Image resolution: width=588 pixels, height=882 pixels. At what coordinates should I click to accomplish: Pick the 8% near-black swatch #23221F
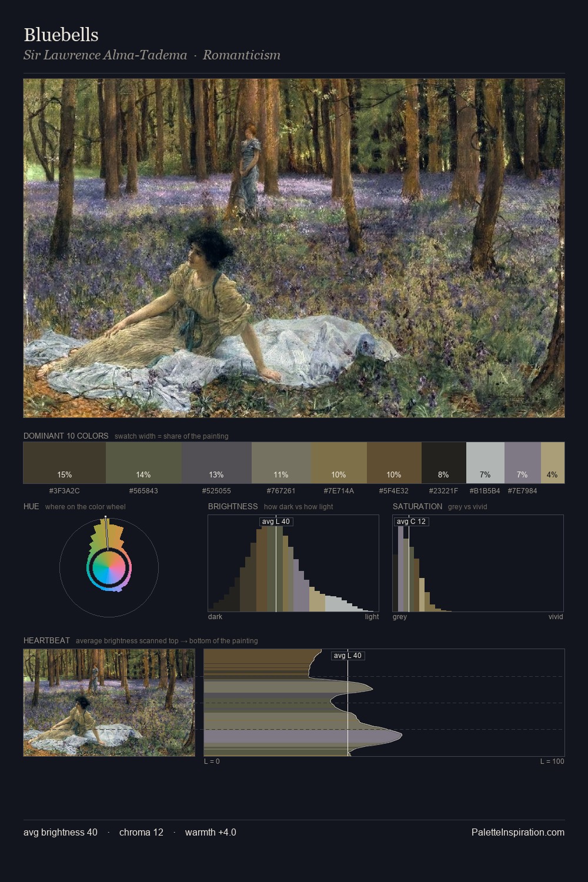tap(444, 463)
